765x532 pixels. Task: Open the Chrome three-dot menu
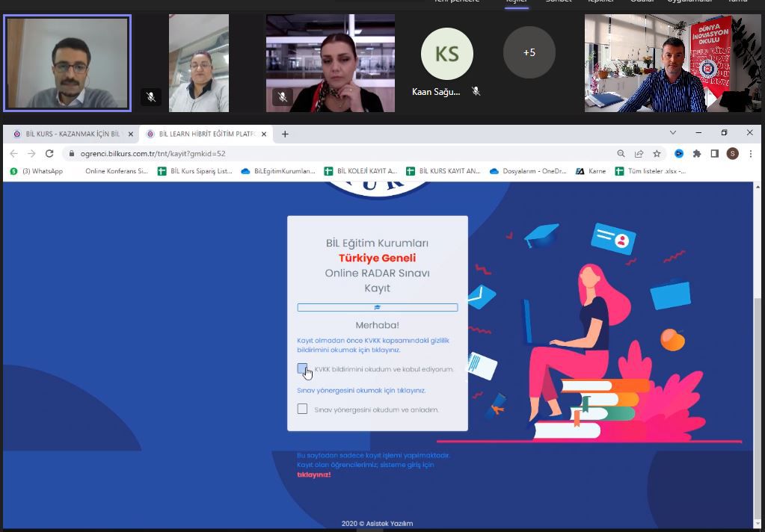[x=750, y=154]
